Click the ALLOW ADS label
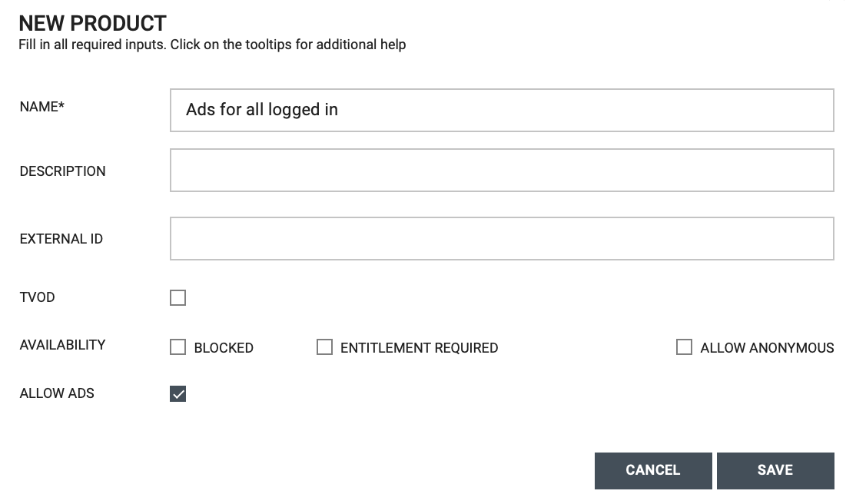 tap(57, 393)
